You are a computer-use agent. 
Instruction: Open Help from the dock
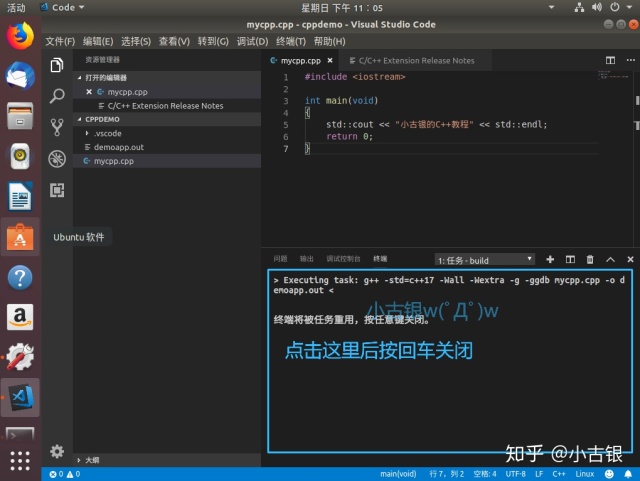(20, 278)
